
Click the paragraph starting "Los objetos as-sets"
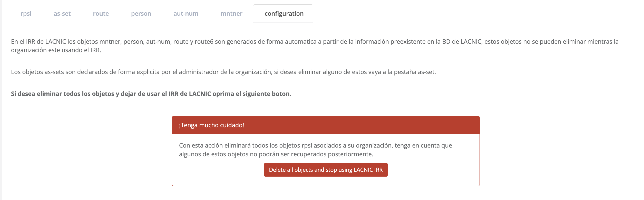click(x=223, y=72)
